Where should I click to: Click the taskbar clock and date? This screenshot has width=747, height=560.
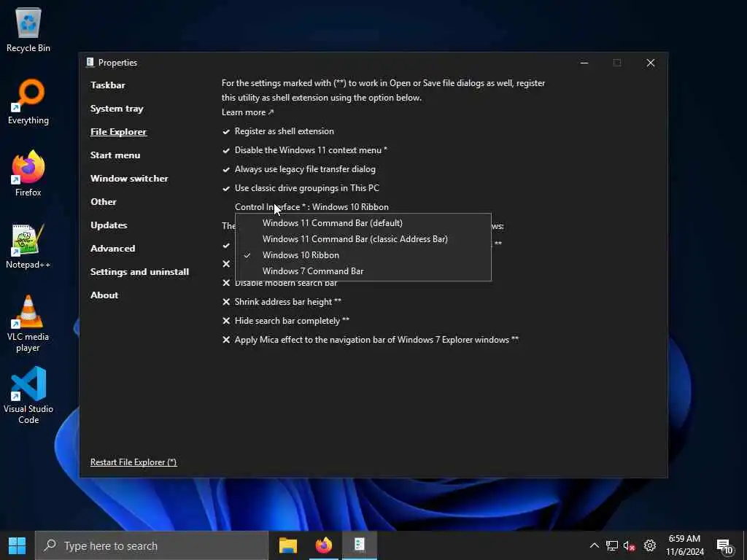(x=684, y=545)
